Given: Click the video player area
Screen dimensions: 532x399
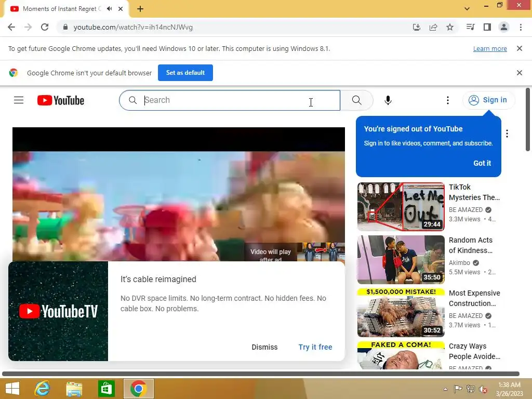Looking at the screenshot, I should pos(179,194).
